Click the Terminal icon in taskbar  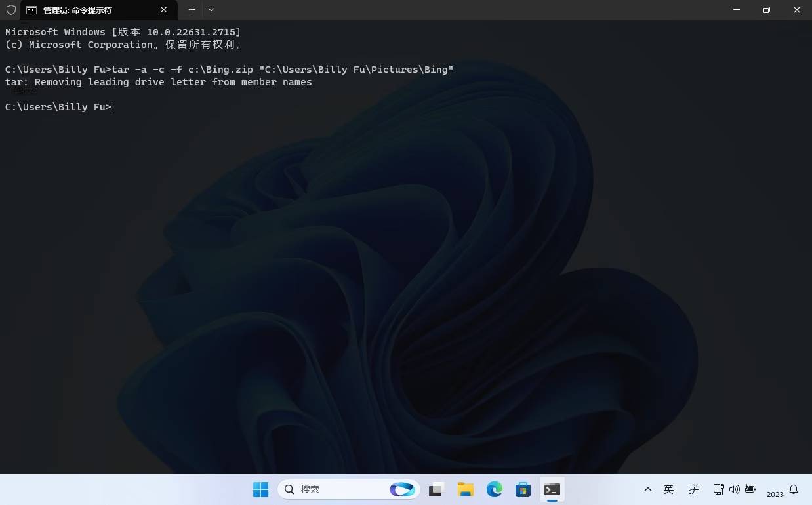click(x=552, y=489)
